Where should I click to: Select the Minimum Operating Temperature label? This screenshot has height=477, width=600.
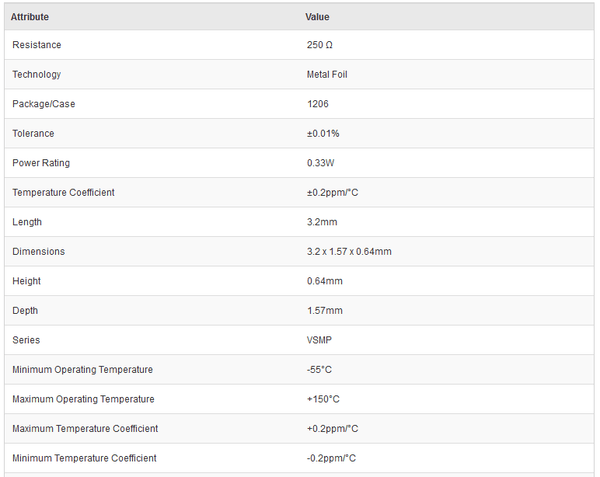point(82,370)
